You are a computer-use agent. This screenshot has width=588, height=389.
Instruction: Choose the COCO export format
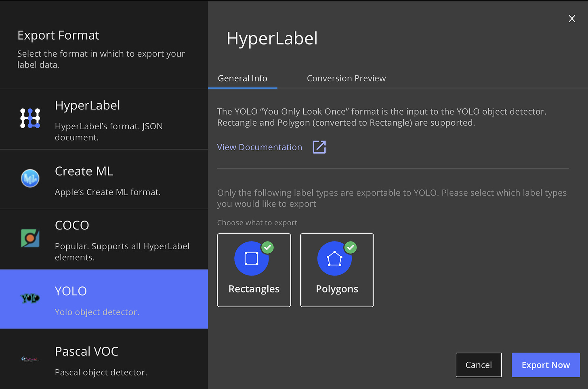coord(104,239)
